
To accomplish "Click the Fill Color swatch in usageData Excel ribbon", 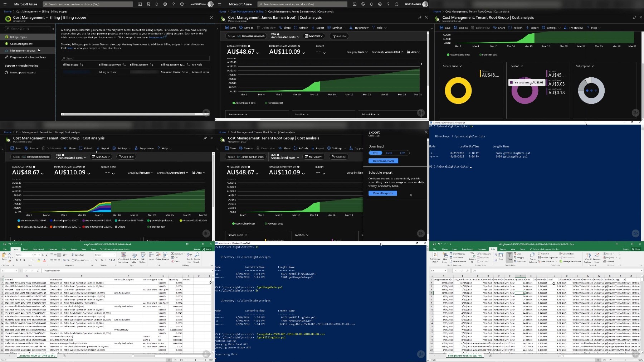I will [39, 260].
